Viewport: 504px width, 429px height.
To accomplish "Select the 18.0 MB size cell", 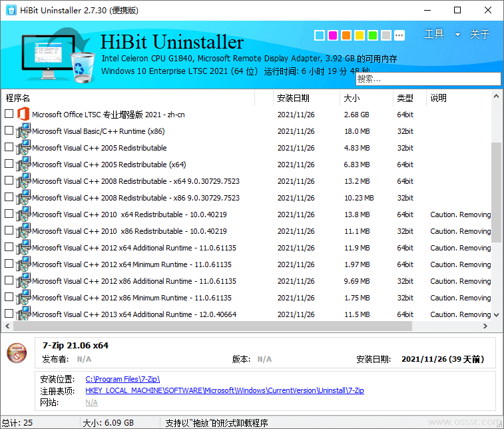I will pyautogui.click(x=357, y=131).
